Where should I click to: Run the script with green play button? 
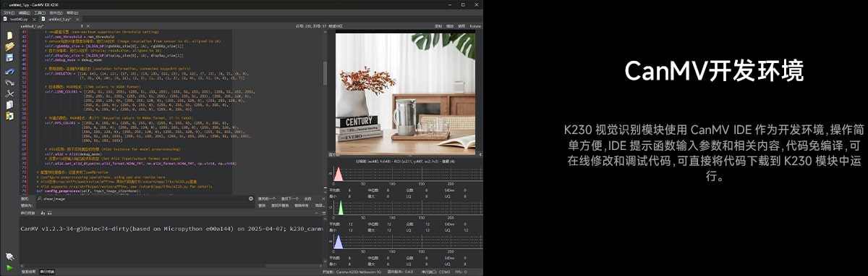tap(9, 267)
